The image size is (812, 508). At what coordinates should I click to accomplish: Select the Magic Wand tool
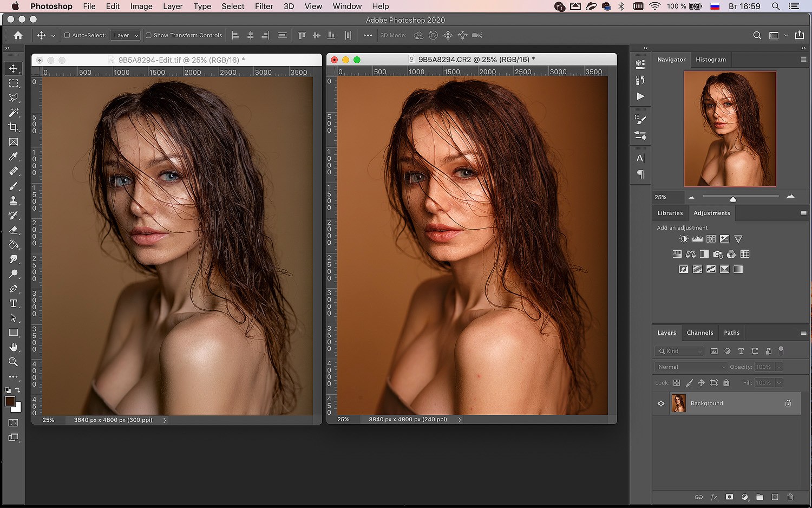pos(14,112)
